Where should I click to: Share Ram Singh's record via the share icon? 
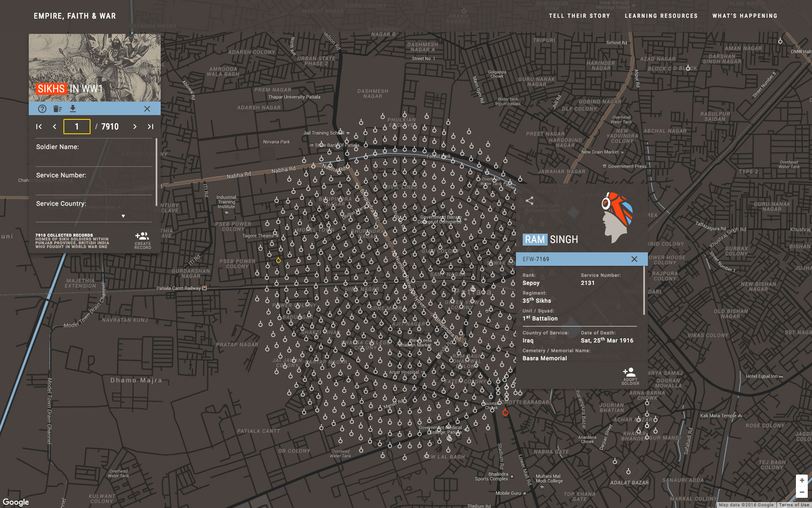pos(530,201)
